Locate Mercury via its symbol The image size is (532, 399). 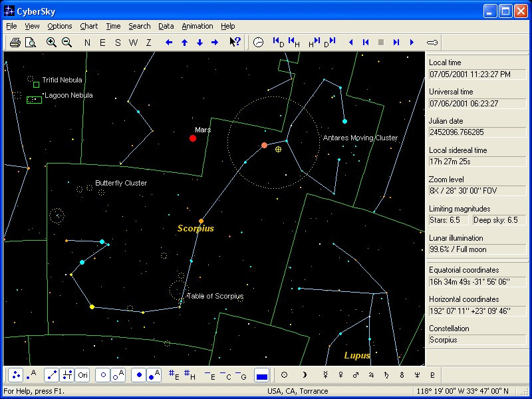325,375
